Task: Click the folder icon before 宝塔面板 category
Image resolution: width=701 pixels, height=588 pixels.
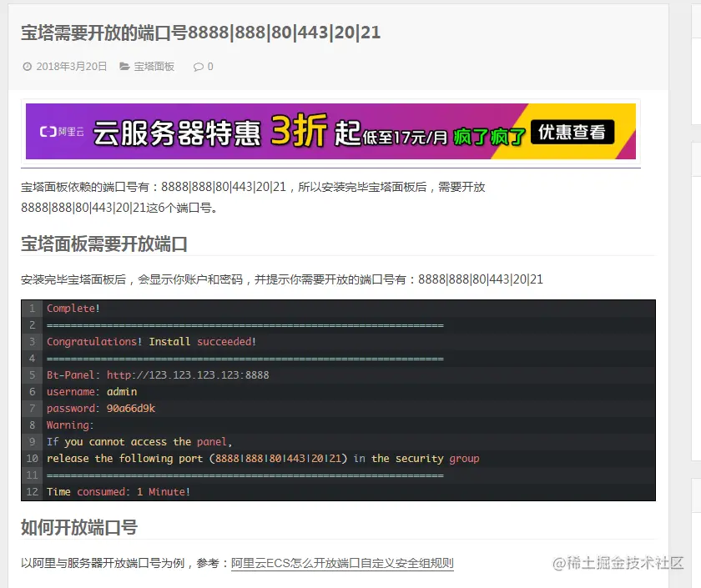Action: [124, 67]
